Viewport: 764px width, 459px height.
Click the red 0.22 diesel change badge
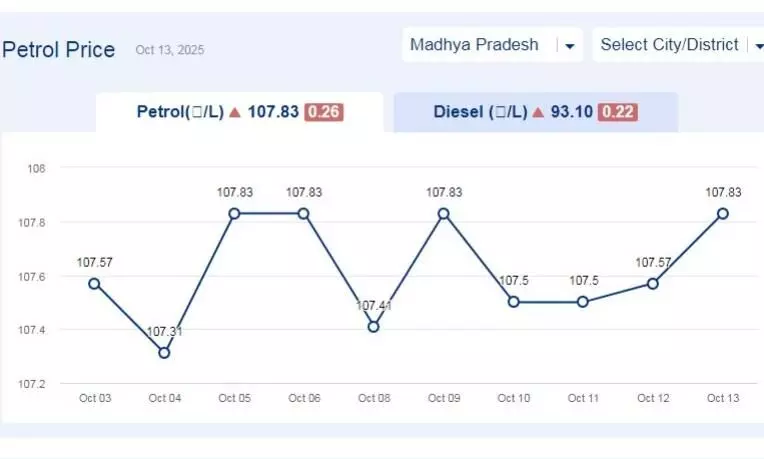tap(617, 112)
